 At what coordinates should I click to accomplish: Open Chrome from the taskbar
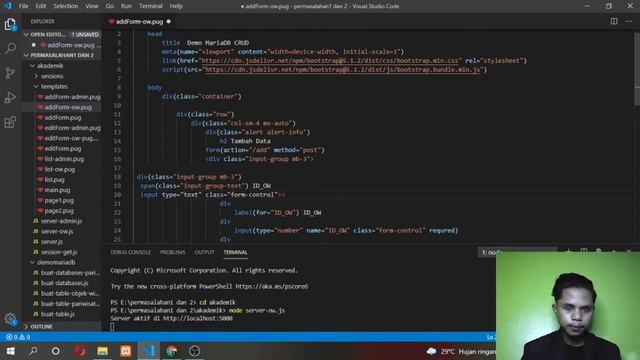pos(172,351)
